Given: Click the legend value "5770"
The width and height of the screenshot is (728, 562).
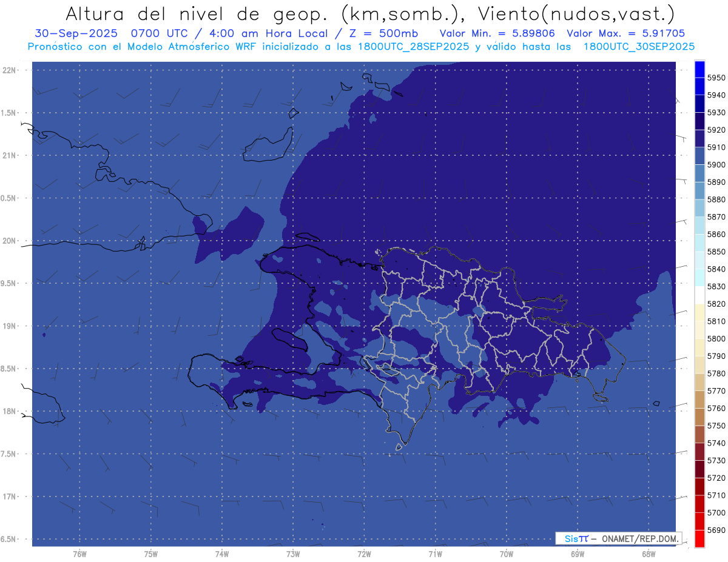Looking at the screenshot, I should tap(716, 391).
